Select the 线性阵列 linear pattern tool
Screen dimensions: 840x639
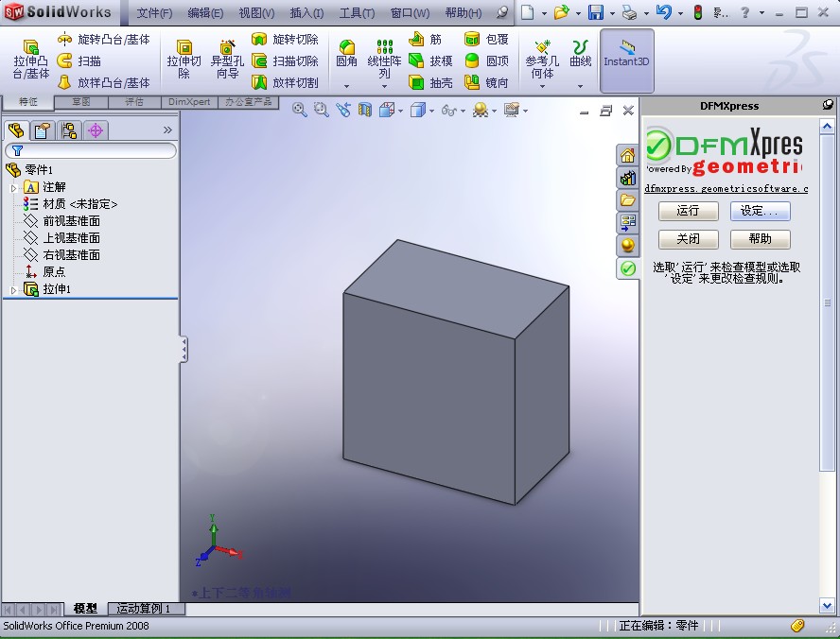click(385, 58)
